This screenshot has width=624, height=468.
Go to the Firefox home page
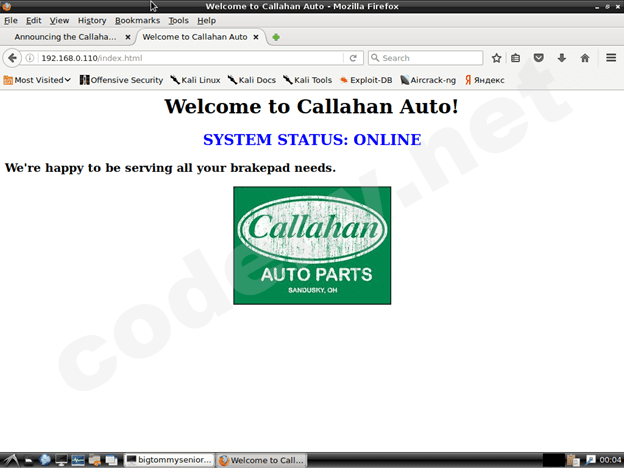[x=585, y=58]
